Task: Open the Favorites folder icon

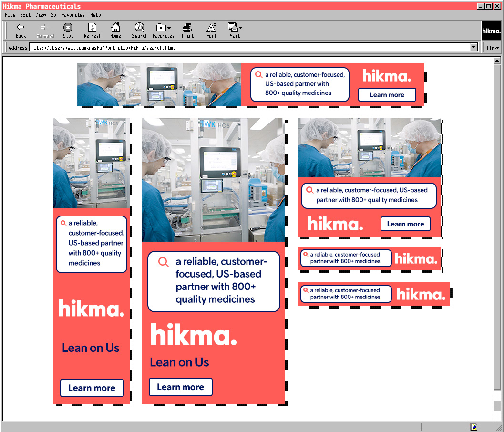Action: (x=161, y=28)
